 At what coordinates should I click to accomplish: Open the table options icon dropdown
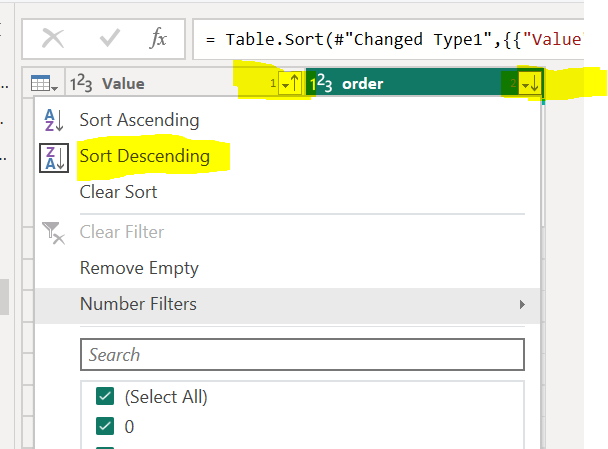pyautogui.click(x=44, y=83)
